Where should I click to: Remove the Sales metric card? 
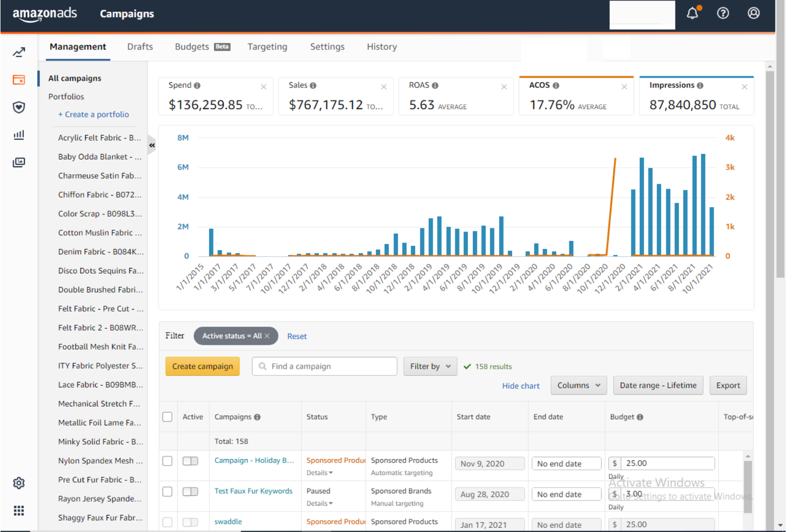pos(384,87)
